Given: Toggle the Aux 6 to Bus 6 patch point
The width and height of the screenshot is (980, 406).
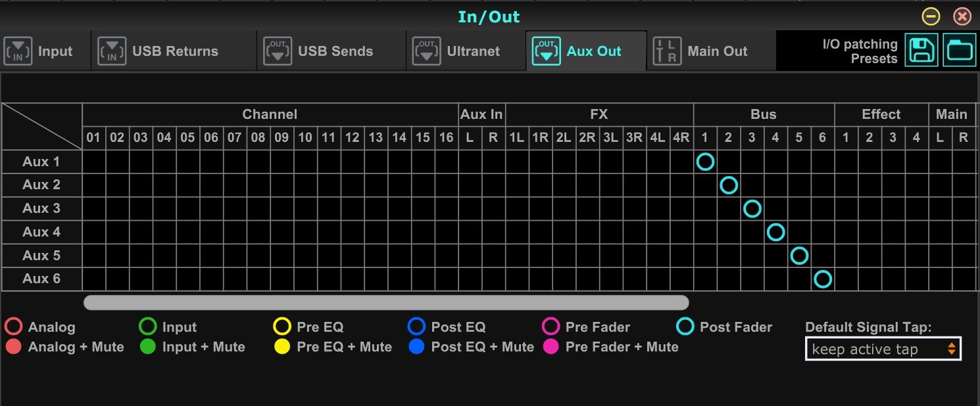Looking at the screenshot, I should [823, 279].
